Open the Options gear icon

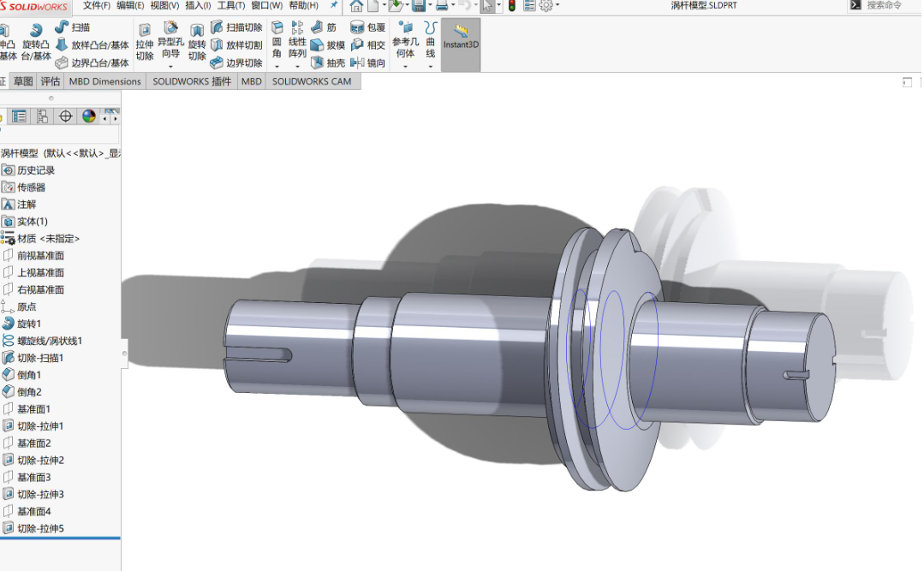546,6
